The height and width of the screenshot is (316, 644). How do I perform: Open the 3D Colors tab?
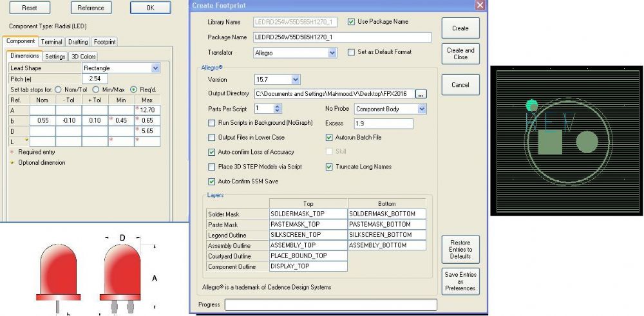pyautogui.click(x=83, y=56)
